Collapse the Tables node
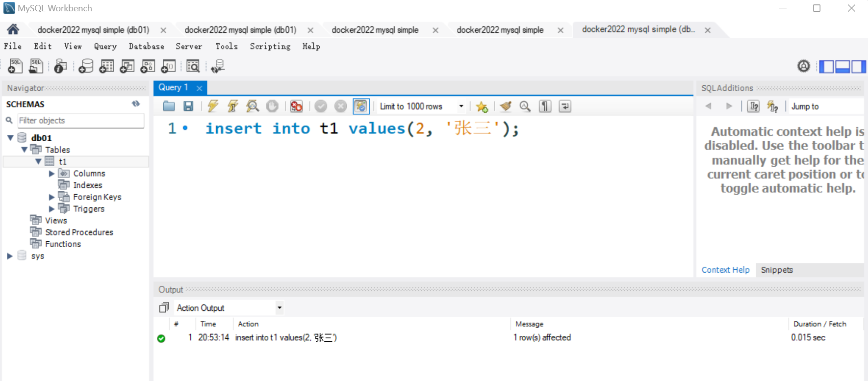This screenshot has width=868, height=381. [24, 150]
